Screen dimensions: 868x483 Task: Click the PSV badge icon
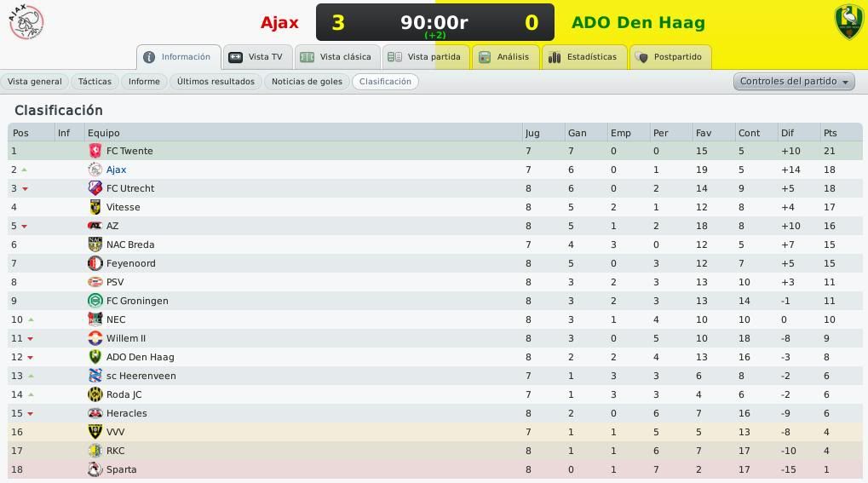(x=95, y=282)
